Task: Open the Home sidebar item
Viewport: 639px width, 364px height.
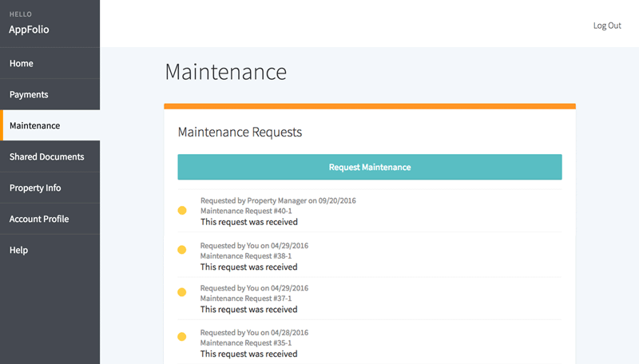Action: coord(50,64)
